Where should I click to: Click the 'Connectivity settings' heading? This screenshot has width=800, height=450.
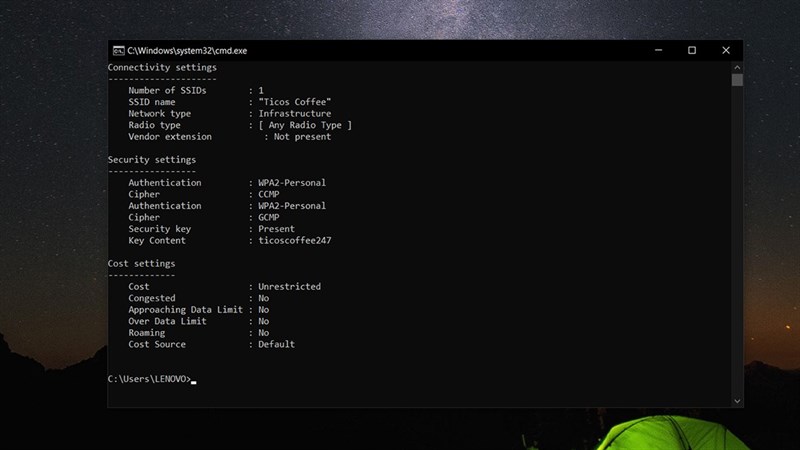click(x=162, y=67)
